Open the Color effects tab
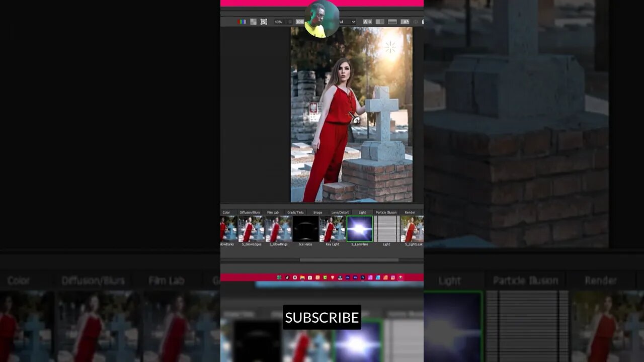 click(226, 212)
